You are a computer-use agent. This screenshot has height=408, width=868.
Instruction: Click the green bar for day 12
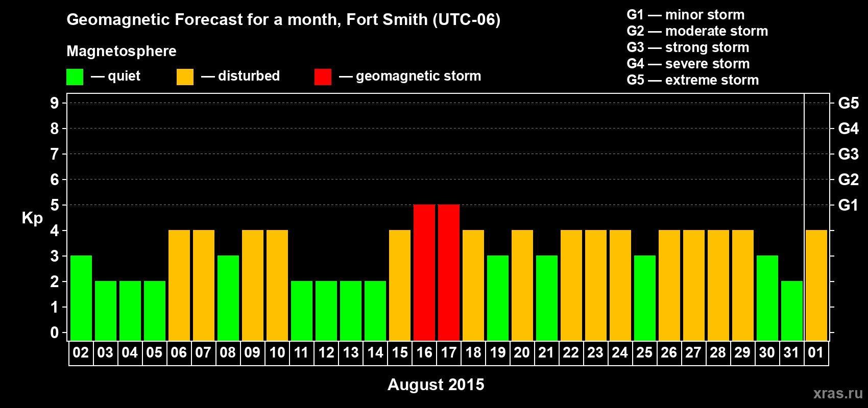pyautogui.click(x=326, y=311)
